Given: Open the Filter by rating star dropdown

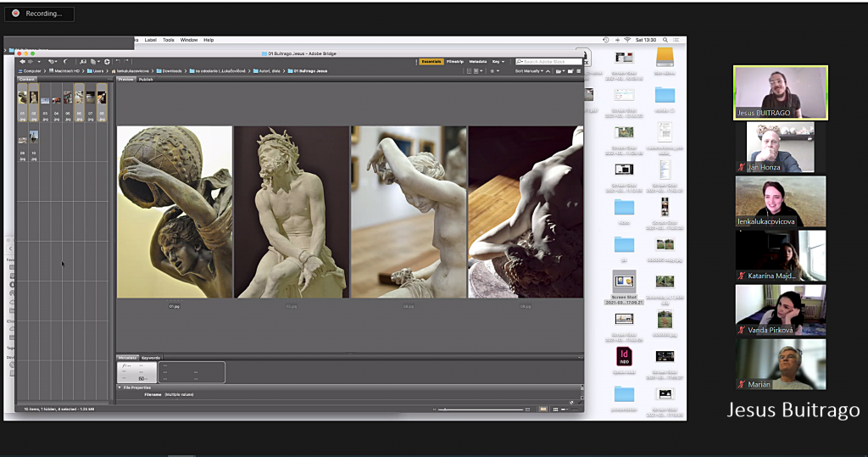Looking at the screenshot, I should pyautogui.click(x=495, y=71).
